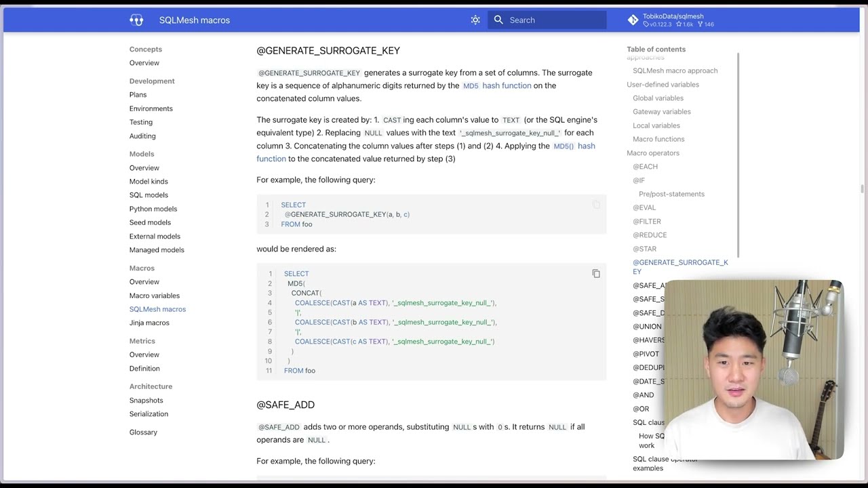Open External models page
The height and width of the screenshot is (488, 868).
click(155, 237)
